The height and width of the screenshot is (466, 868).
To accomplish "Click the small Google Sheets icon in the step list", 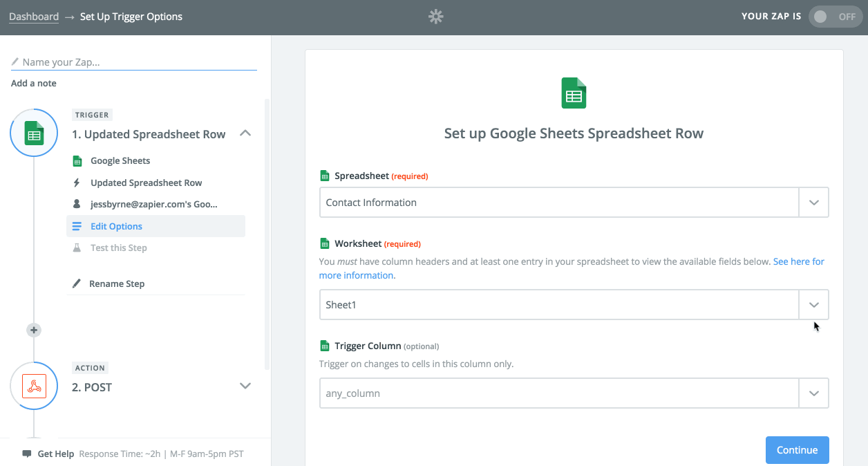I will coord(77,161).
